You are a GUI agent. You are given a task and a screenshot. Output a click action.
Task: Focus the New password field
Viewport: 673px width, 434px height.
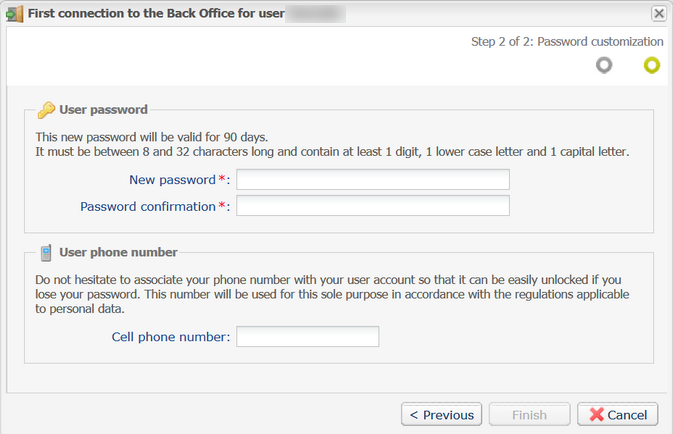tap(373, 179)
